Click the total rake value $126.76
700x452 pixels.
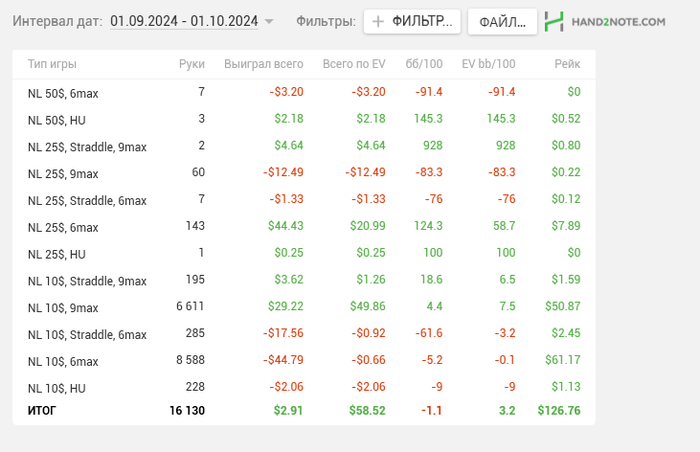(559, 410)
